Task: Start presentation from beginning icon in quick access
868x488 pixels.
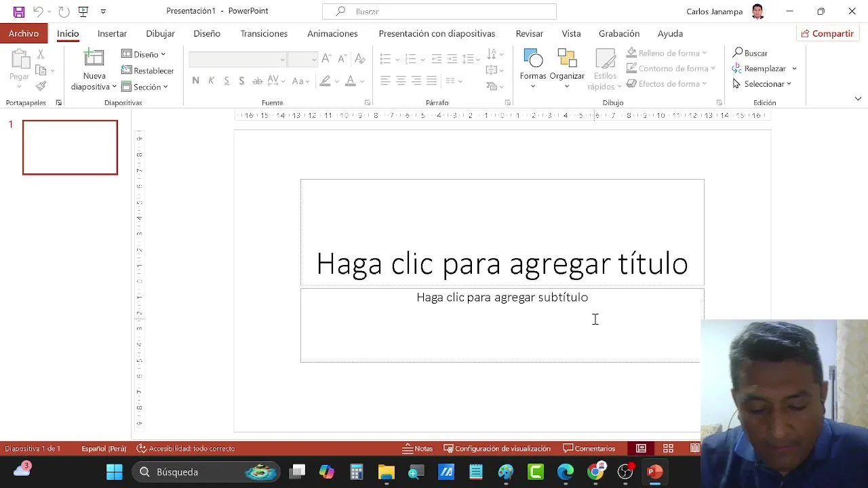Action: coord(83,12)
